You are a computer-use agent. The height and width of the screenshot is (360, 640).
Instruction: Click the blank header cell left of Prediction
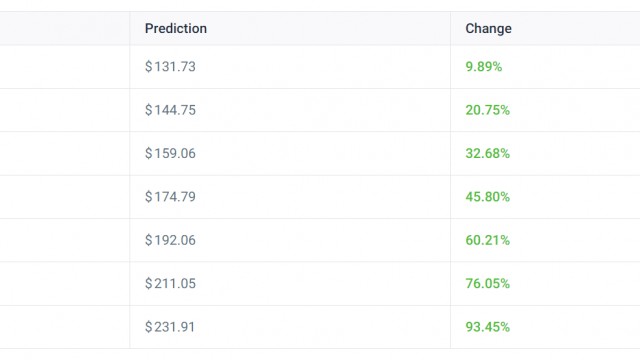[x=64, y=28]
